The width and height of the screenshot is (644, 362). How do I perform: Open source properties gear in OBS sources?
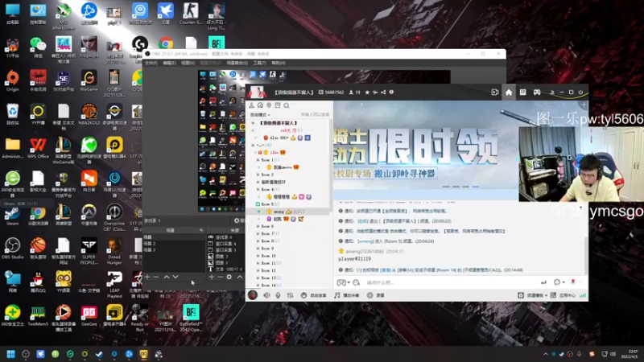point(229,277)
